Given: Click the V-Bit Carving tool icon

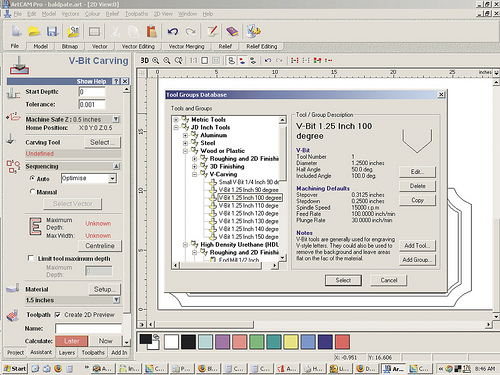Looking at the screenshot, I should coord(19,65).
